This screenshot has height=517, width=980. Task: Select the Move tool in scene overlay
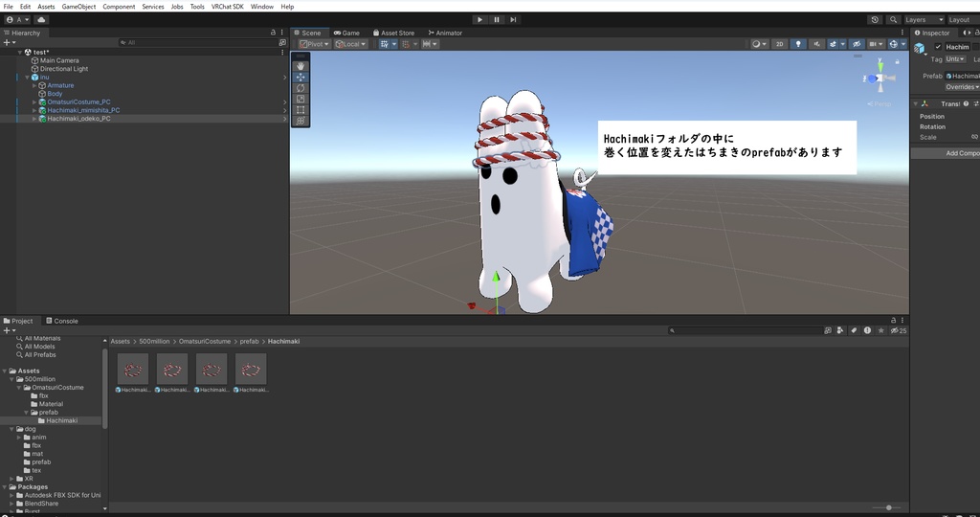(301, 77)
